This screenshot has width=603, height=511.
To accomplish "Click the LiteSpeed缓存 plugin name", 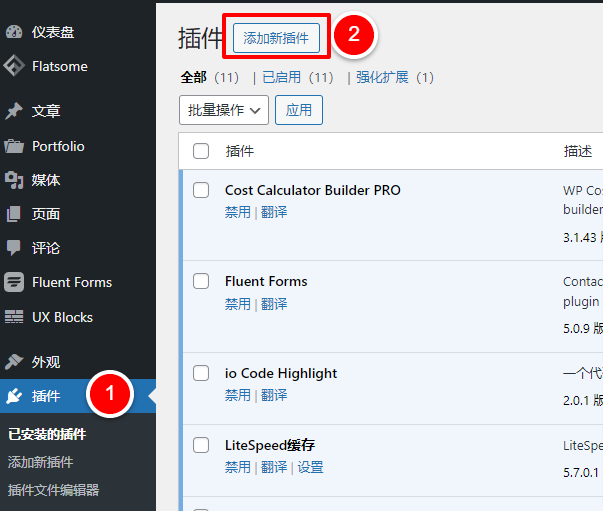I will pyautogui.click(x=270, y=445).
